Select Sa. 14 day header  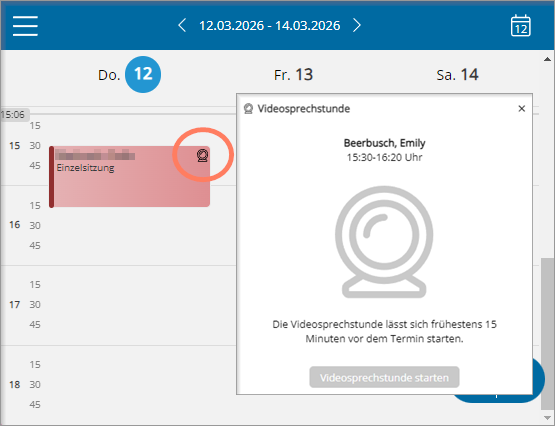pyautogui.click(x=457, y=75)
